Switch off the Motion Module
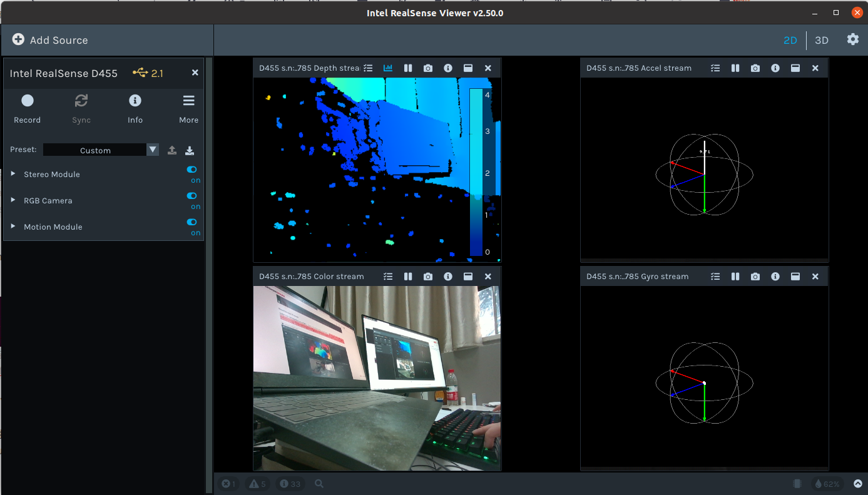This screenshot has height=495, width=868. click(191, 222)
